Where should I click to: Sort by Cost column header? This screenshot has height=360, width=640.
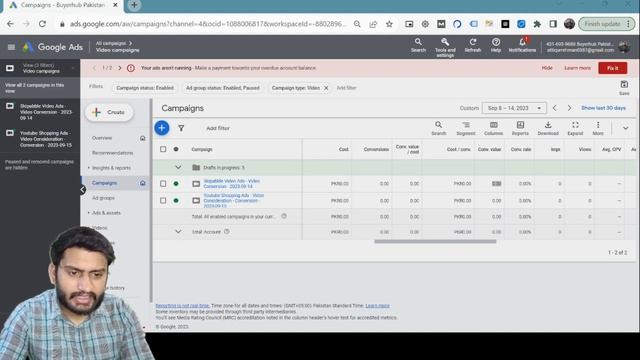coord(344,149)
